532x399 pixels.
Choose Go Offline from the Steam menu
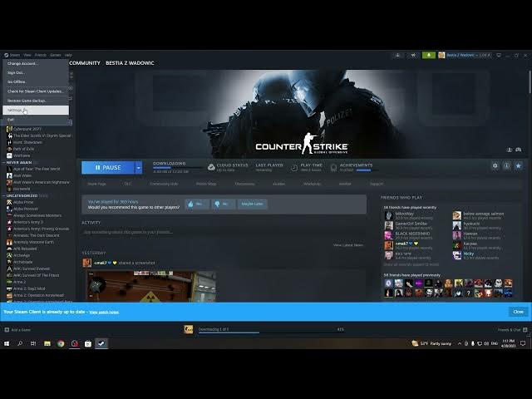17,81
